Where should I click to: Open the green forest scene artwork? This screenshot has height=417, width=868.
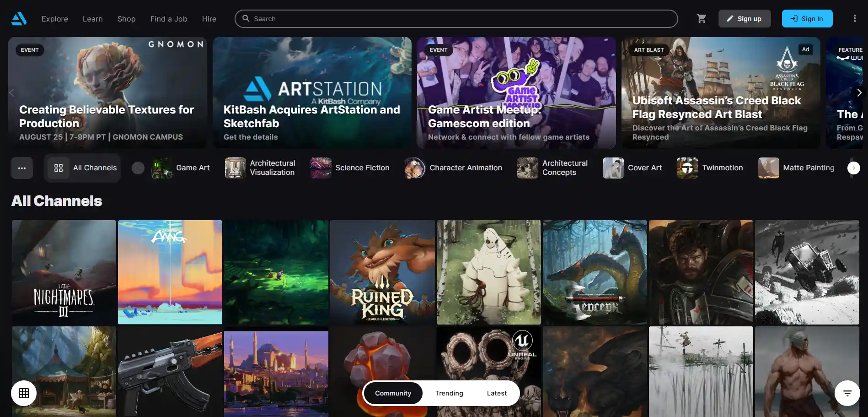(x=276, y=272)
